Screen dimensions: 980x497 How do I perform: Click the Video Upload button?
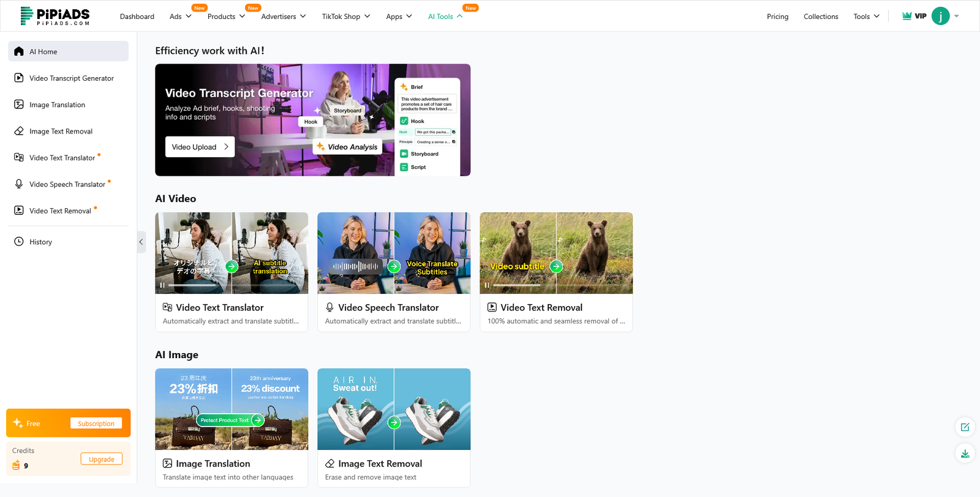(200, 147)
